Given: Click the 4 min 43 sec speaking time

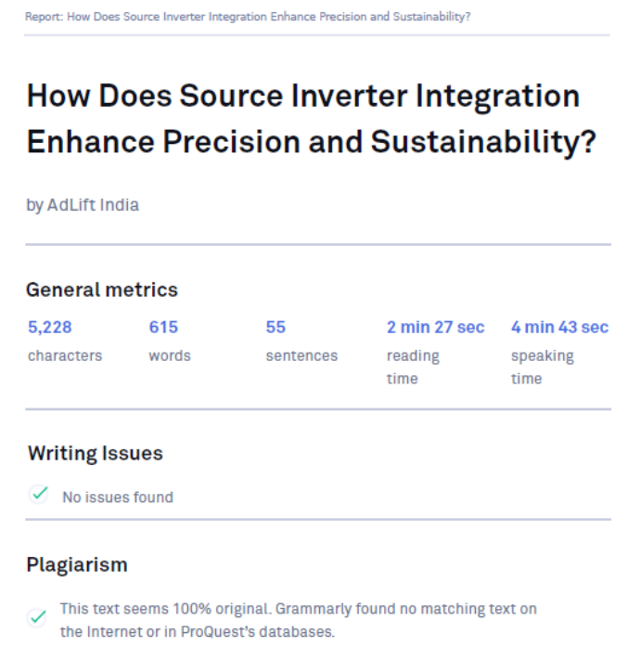Looking at the screenshot, I should tap(559, 327).
